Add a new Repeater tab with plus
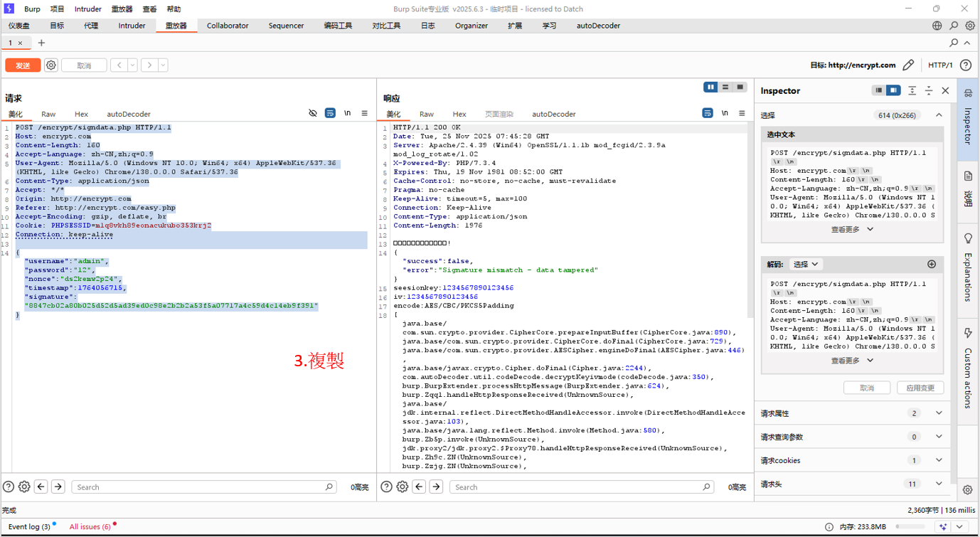The width and height of the screenshot is (980, 537). click(x=41, y=43)
